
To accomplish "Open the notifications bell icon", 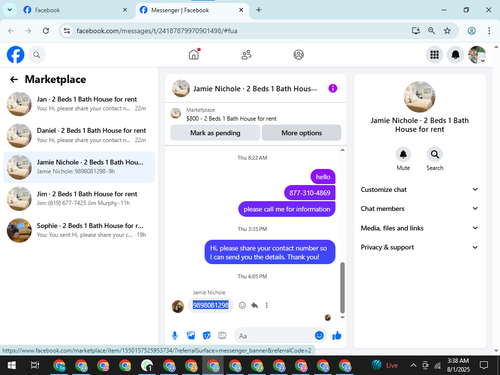I will (x=455, y=55).
